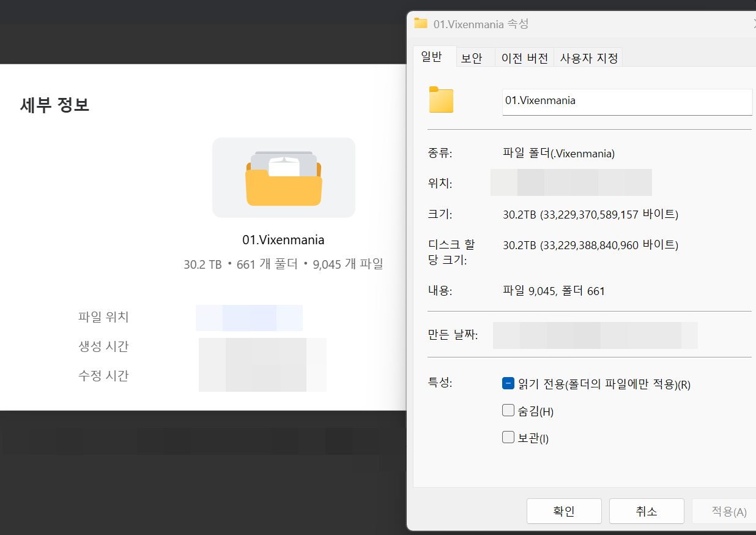Click the 적용(A) button
The image size is (756, 535).
(725, 511)
